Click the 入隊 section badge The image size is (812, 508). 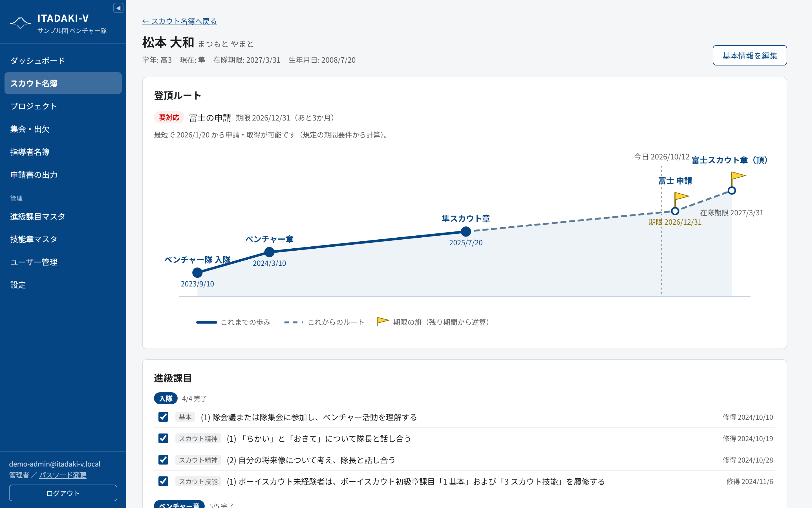pyautogui.click(x=166, y=398)
